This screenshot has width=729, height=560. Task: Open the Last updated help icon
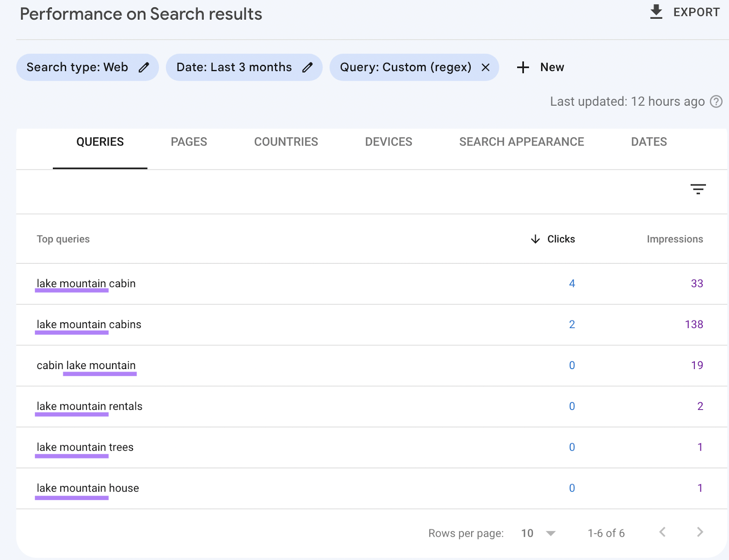(x=716, y=102)
